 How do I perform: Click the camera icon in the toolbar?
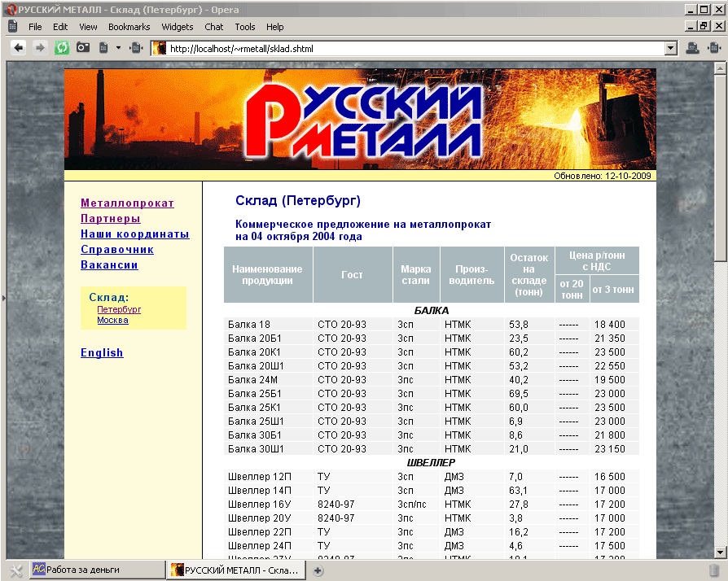coord(83,48)
